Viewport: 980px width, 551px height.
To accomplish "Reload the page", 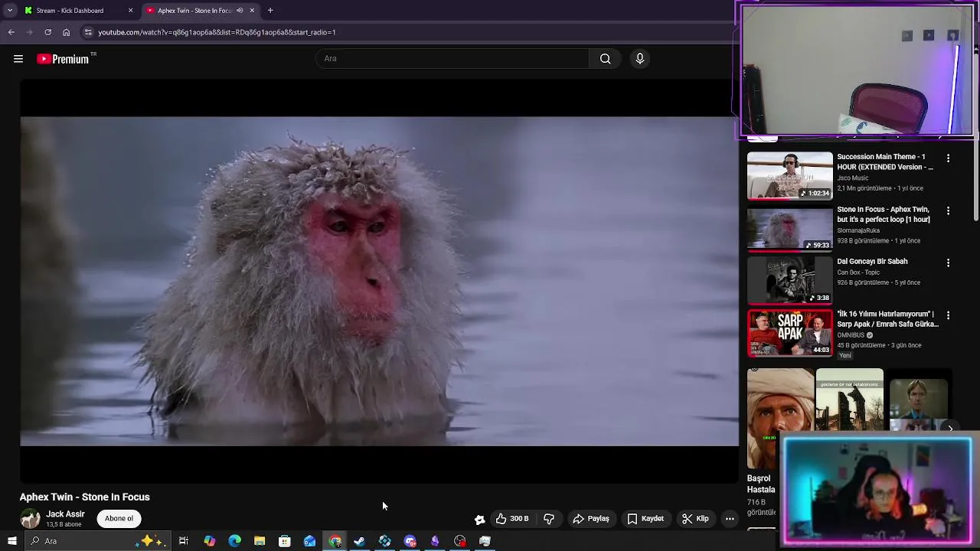I will 47,32.
